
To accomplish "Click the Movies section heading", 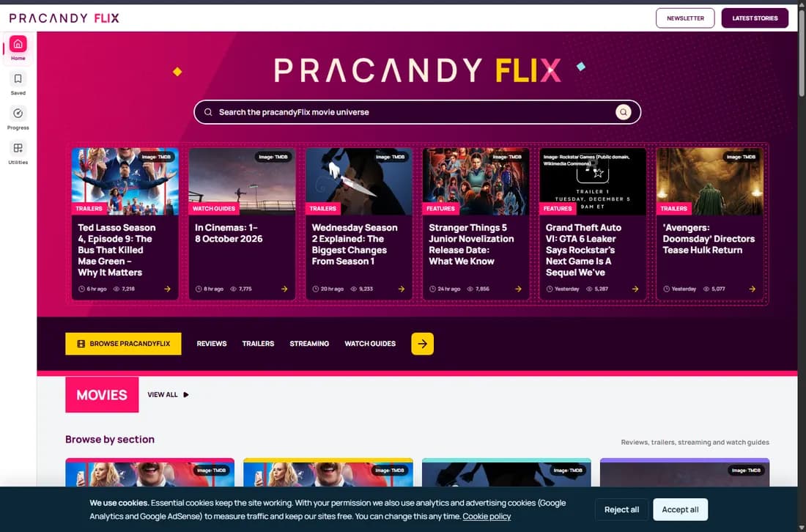I will pos(102,395).
